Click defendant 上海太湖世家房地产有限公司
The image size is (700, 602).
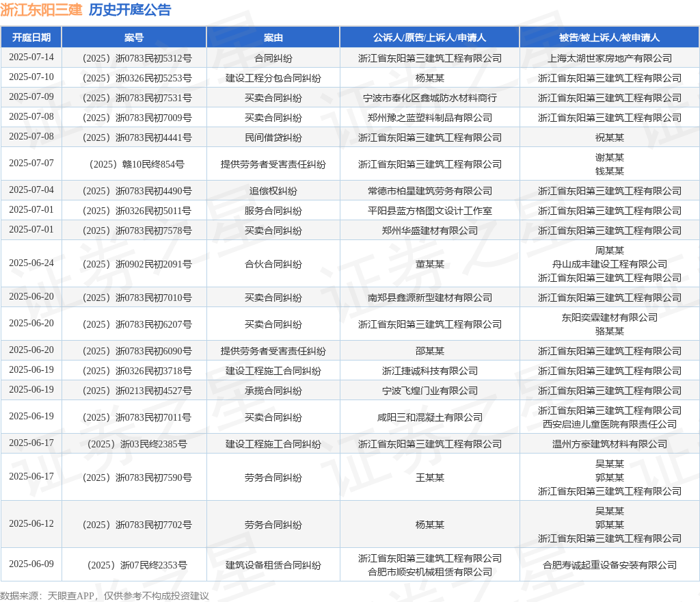click(x=609, y=58)
